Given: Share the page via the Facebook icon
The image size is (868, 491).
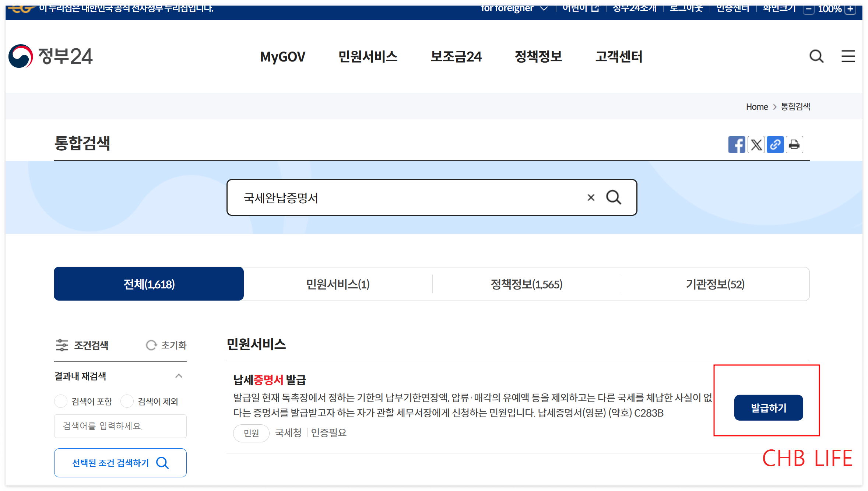Looking at the screenshot, I should click(737, 144).
